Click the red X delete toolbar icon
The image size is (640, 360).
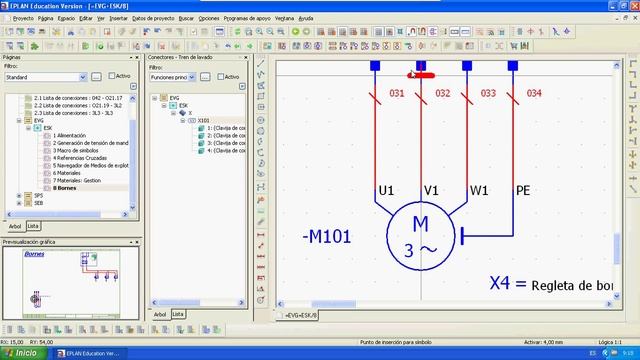coord(162,46)
